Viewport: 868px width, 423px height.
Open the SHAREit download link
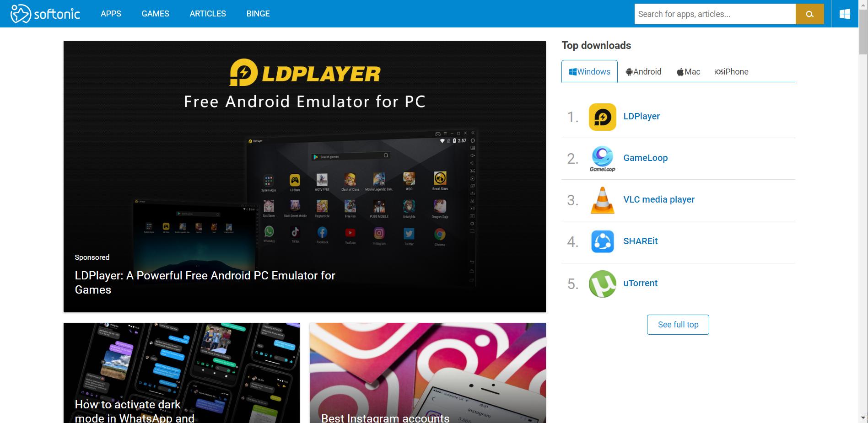coord(640,241)
